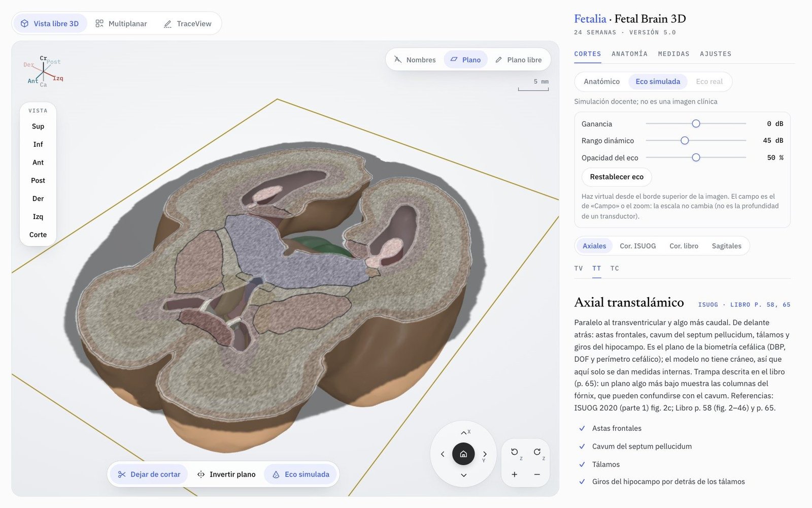Toggle the Plano cutting plane
The width and height of the screenshot is (812, 508).
[x=465, y=59]
